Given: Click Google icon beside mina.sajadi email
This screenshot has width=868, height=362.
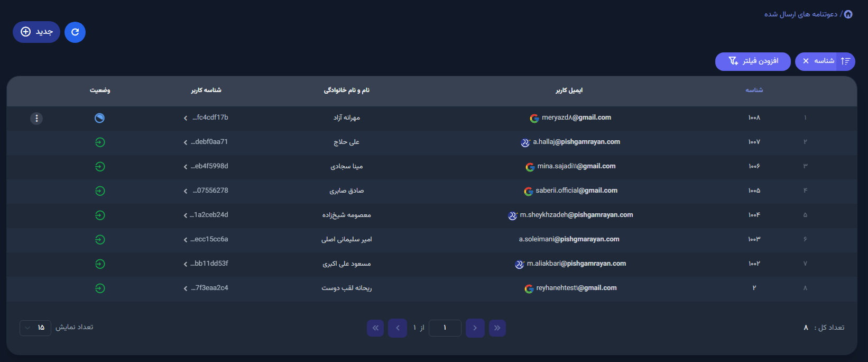Looking at the screenshot, I should 530,167.
